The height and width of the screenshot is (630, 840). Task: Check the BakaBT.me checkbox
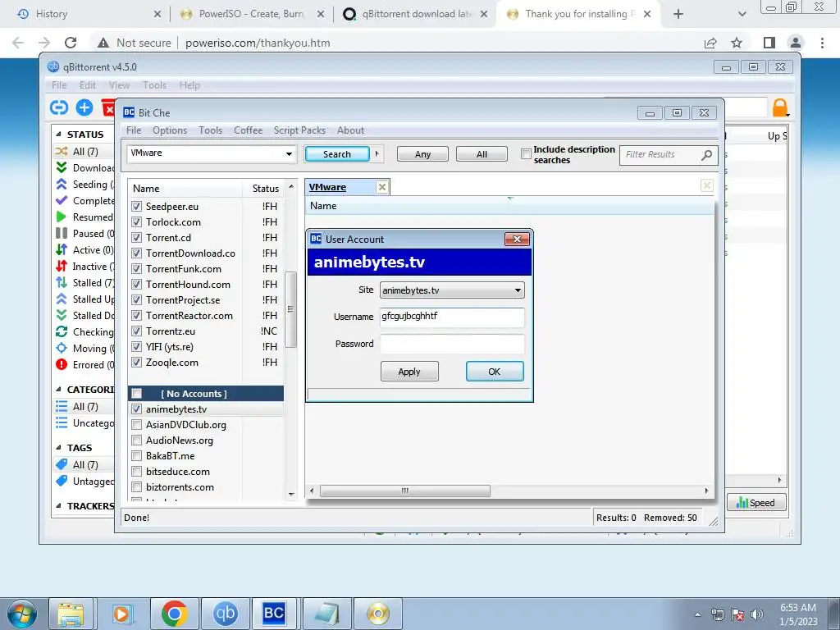coord(137,456)
